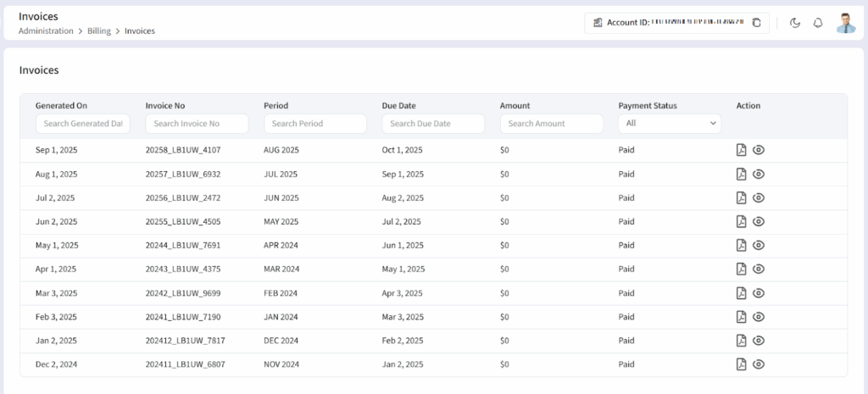View invoice 202412_LB1UW_7817 with eye icon
868x394 pixels.
pyautogui.click(x=759, y=340)
